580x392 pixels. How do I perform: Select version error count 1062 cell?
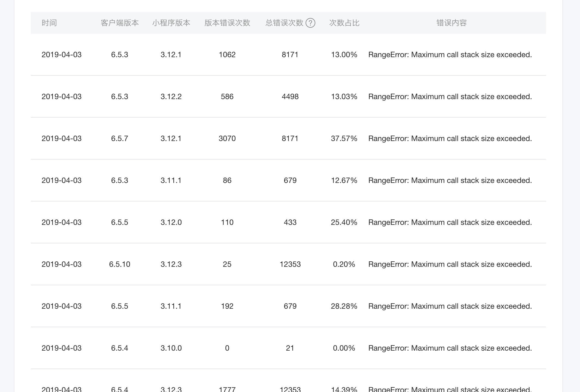click(227, 55)
